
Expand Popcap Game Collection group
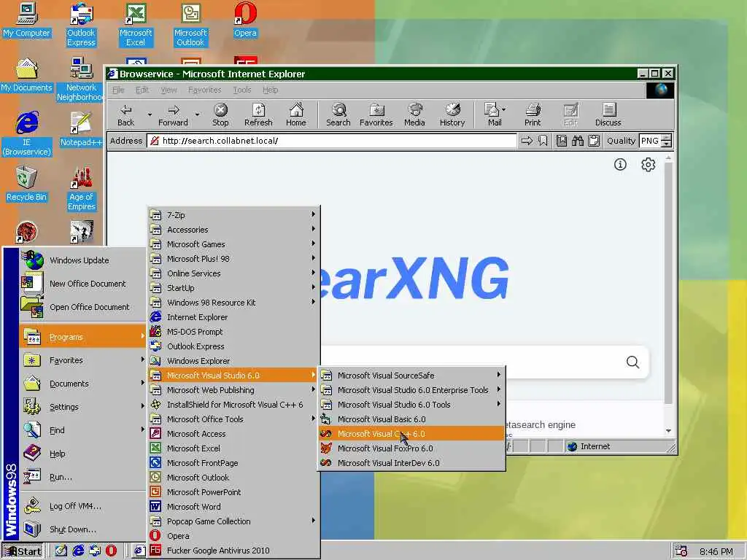pos(233,521)
